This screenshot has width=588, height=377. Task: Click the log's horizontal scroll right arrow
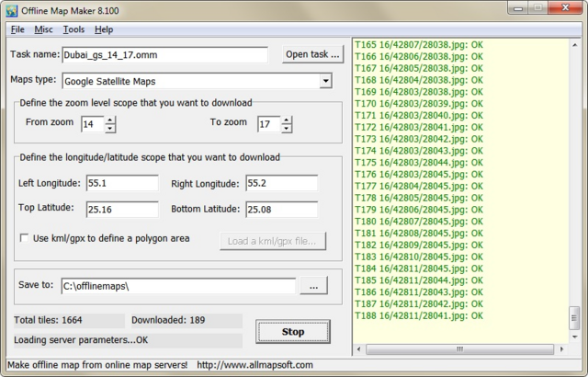coord(561,349)
